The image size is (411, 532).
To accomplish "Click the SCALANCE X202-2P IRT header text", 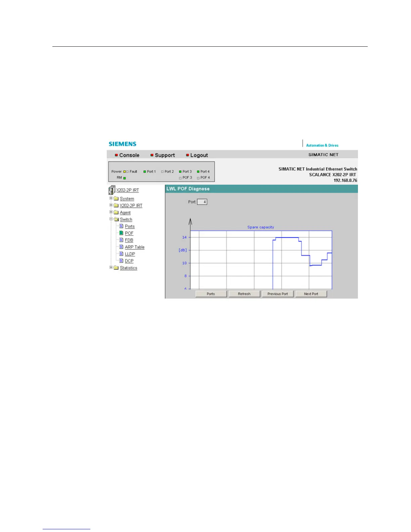I will (332, 175).
